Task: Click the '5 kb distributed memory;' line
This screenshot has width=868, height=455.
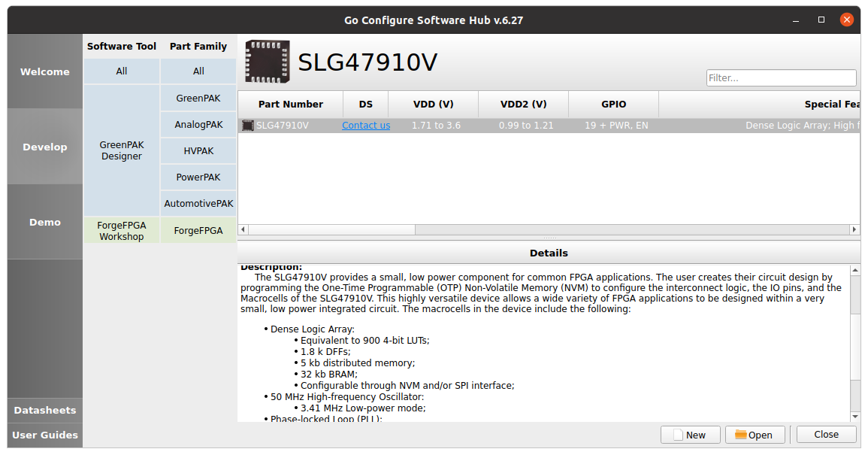Action: (x=358, y=363)
